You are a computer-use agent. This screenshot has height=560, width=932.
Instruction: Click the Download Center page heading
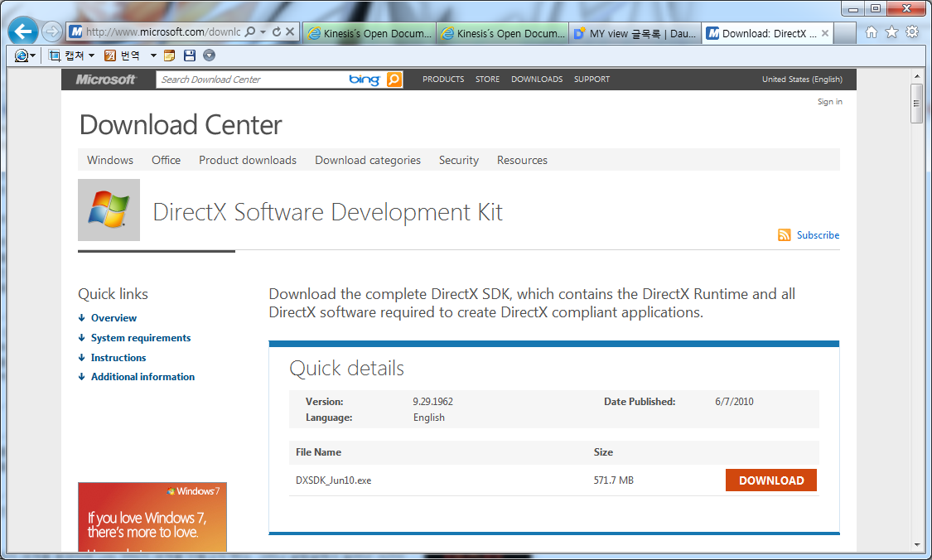click(x=181, y=125)
